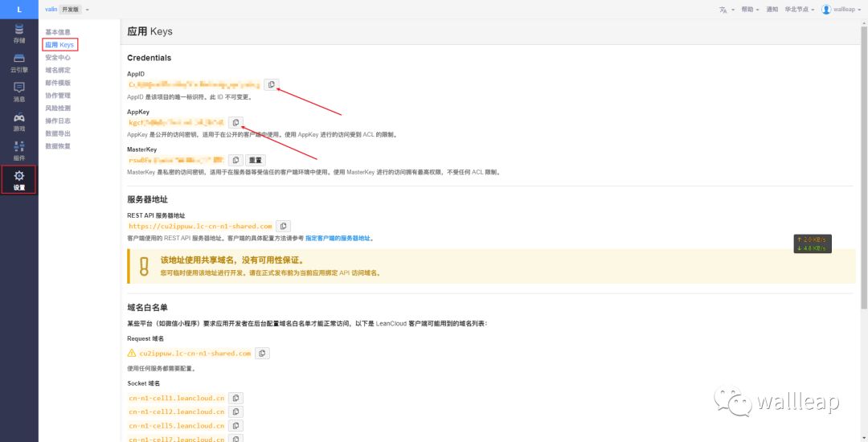Click the https://cu2ippuw.lc-cn-n1-shared.com REST address text
This screenshot has width=868, height=442.
[200, 227]
